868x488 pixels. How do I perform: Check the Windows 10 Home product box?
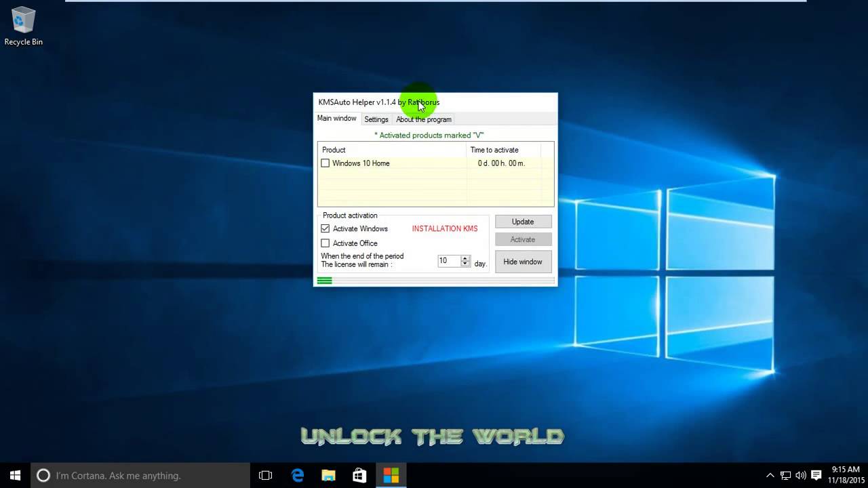325,163
